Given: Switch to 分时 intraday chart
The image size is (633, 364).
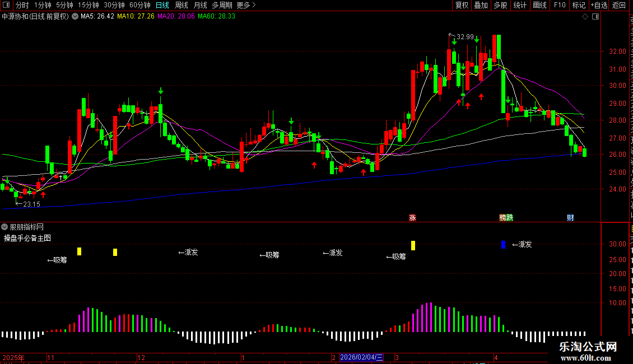Looking at the screenshot, I should tap(22, 5).
